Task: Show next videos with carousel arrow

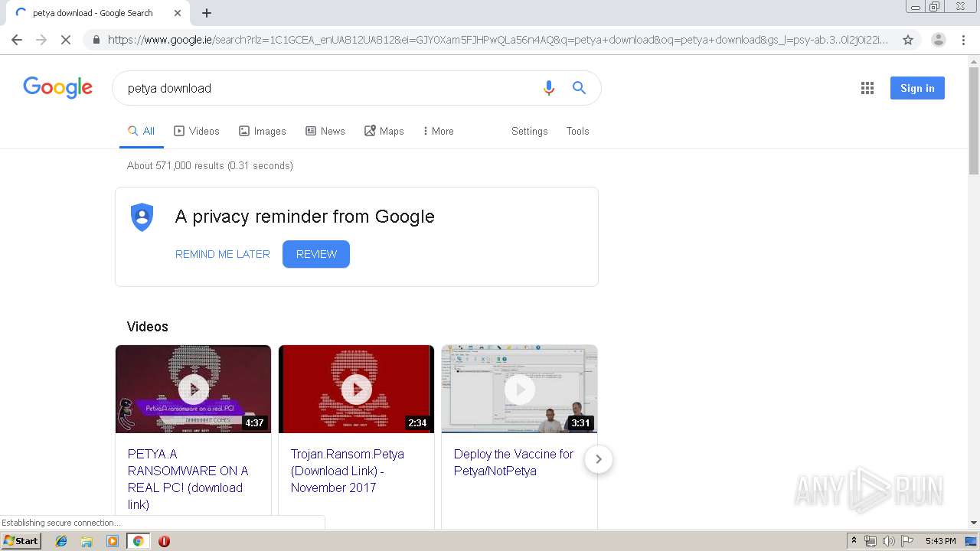Action: pos(599,459)
